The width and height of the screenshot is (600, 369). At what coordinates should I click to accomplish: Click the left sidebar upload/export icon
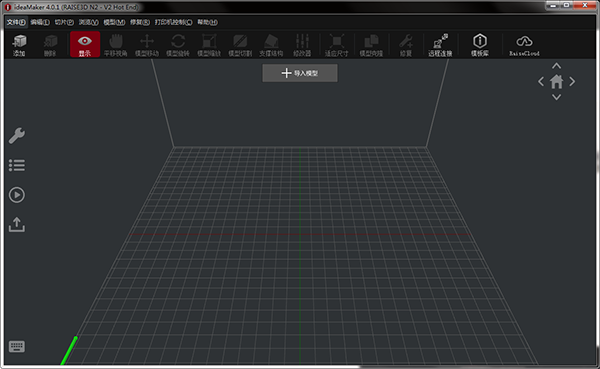[17, 224]
